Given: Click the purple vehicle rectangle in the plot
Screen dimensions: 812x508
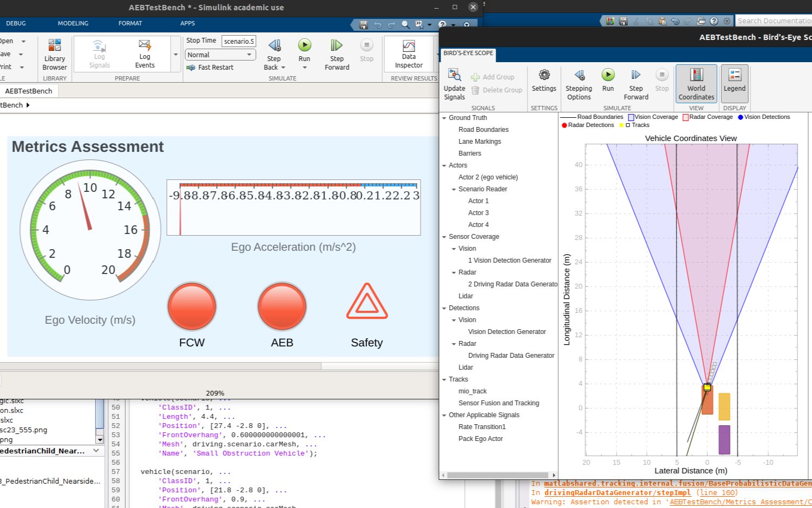Looking at the screenshot, I should 724,440.
